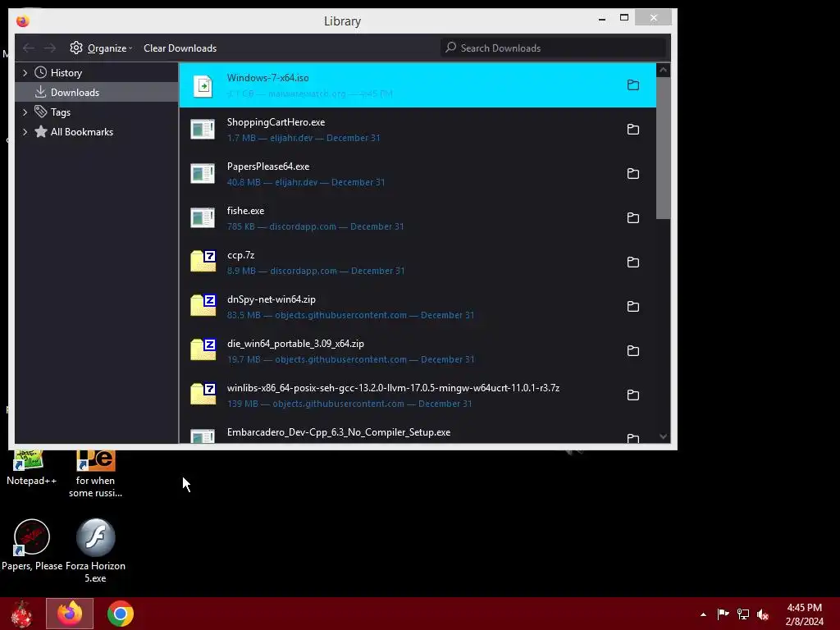Click the dnSpy-net-win64.zip archive icon
The width and height of the screenshot is (840, 630).
203,305
